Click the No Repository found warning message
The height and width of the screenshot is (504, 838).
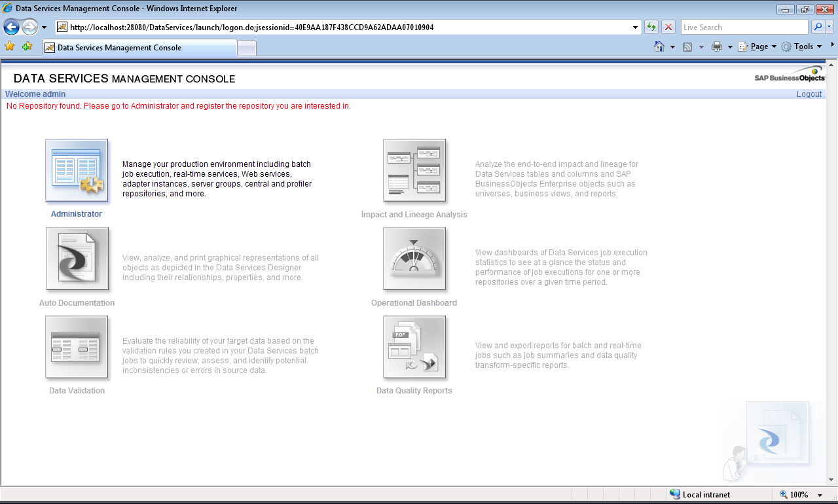[179, 106]
